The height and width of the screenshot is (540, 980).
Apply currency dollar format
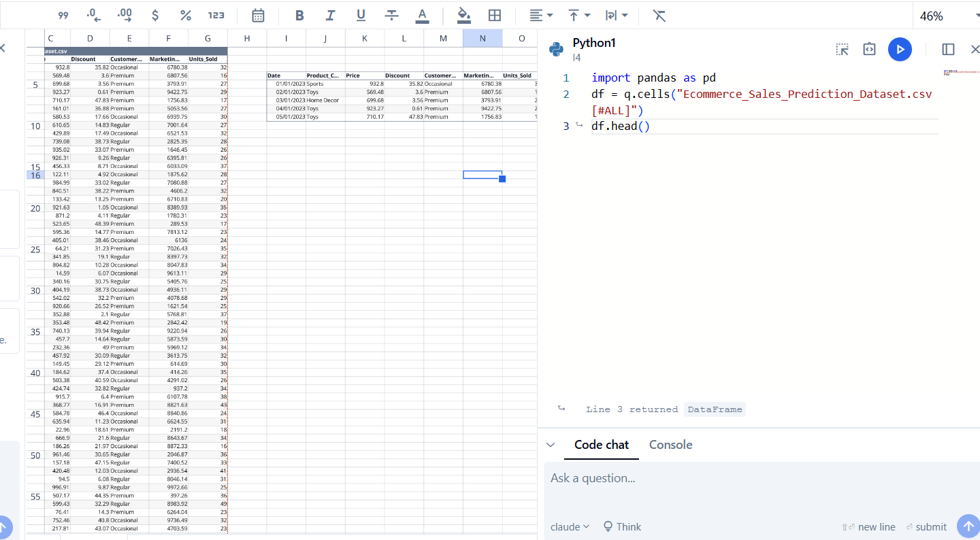155,15
